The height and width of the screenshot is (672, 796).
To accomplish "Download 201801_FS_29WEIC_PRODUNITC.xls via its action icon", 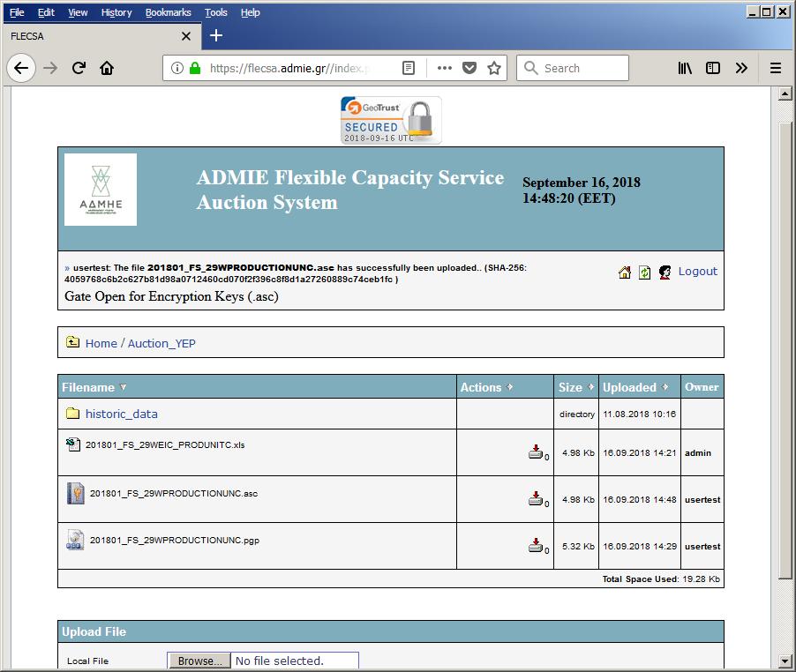I will (536, 452).
